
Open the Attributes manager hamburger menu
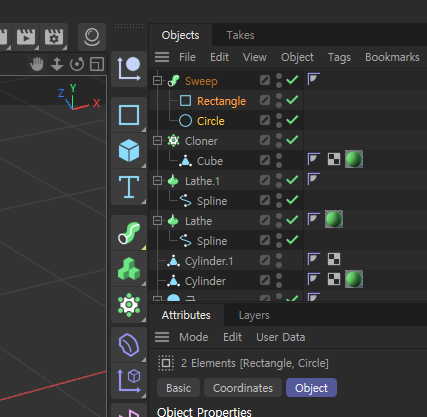point(162,337)
